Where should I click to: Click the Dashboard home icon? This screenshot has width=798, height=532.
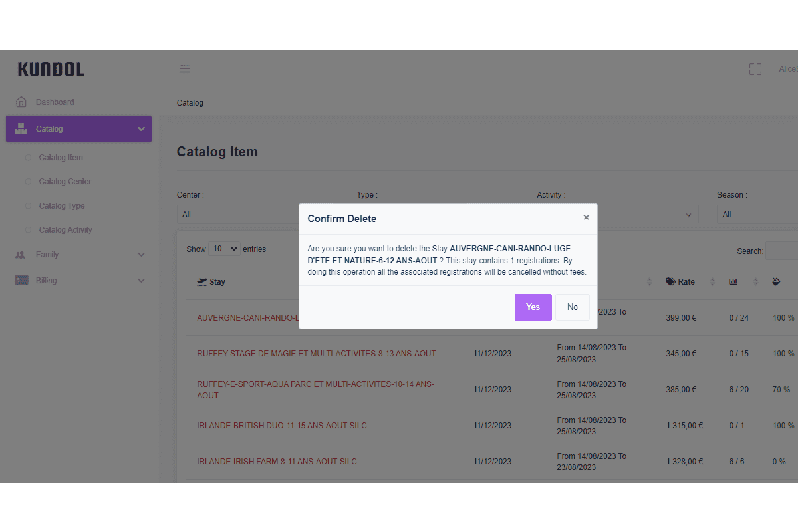pyautogui.click(x=21, y=102)
